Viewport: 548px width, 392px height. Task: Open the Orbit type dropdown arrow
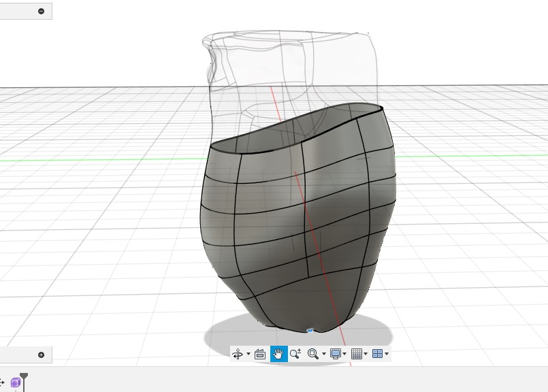coord(248,354)
